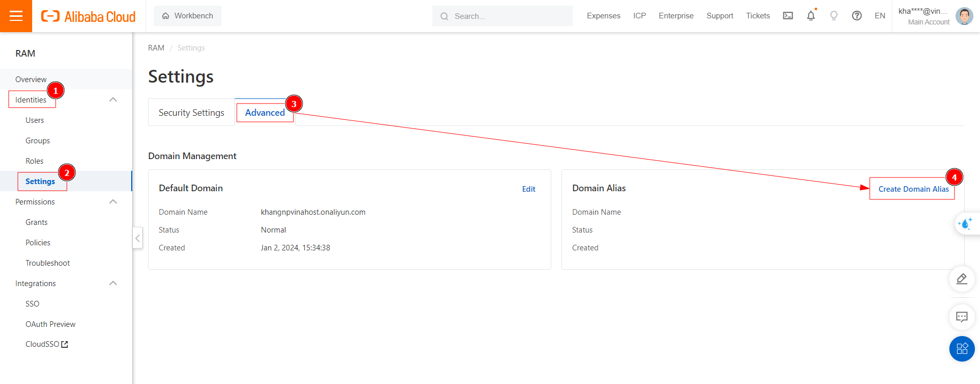Collapse the sidebar with arrow handle

[x=137, y=238]
